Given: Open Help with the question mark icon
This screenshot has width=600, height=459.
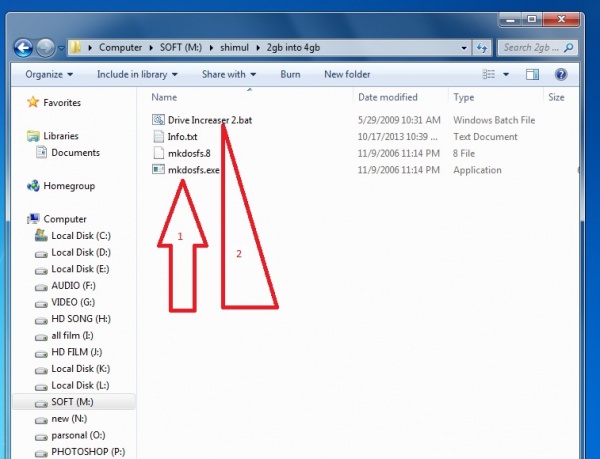Looking at the screenshot, I should [x=561, y=74].
